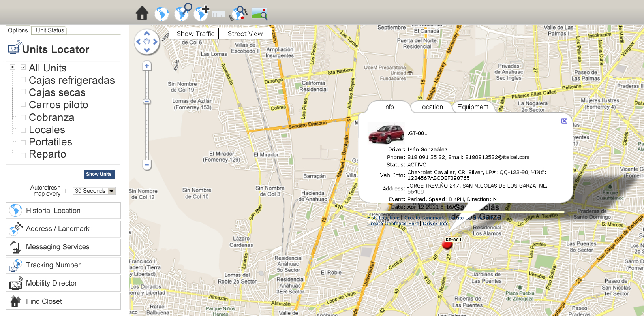Select the globe with magnifier zoom tool
The image size is (644, 316).
183,12
